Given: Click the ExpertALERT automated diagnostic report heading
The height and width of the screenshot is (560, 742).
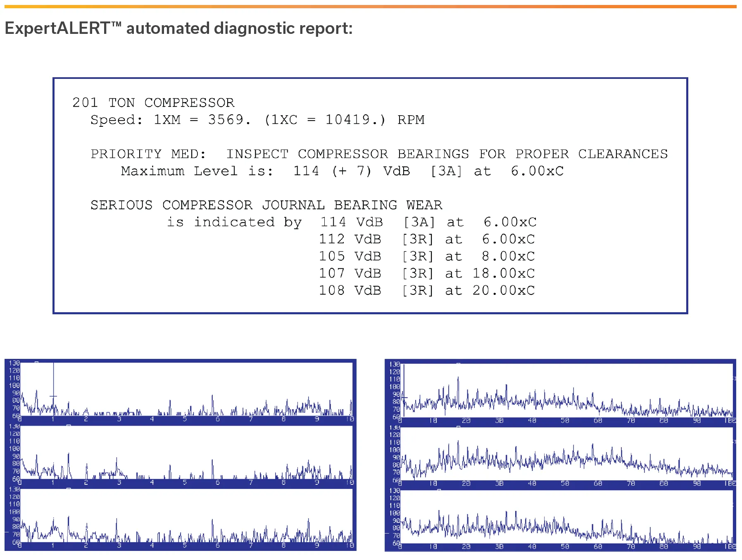Looking at the screenshot, I should [179, 28].
